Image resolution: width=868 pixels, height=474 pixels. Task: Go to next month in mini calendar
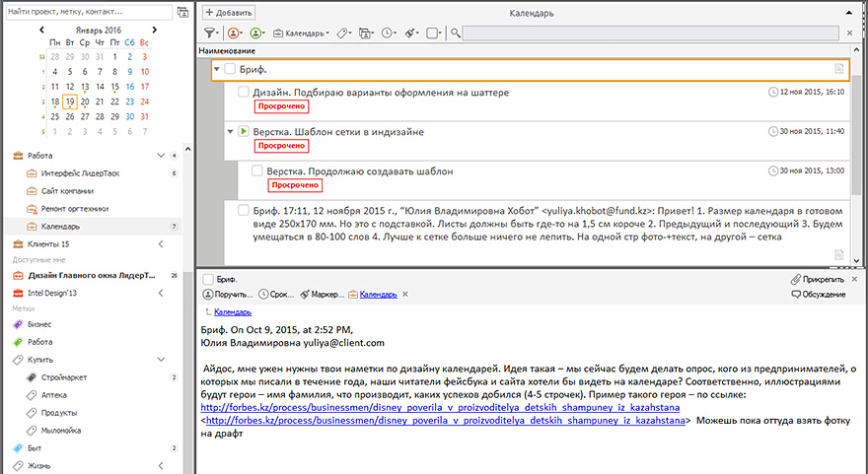[x=155, y=30]
